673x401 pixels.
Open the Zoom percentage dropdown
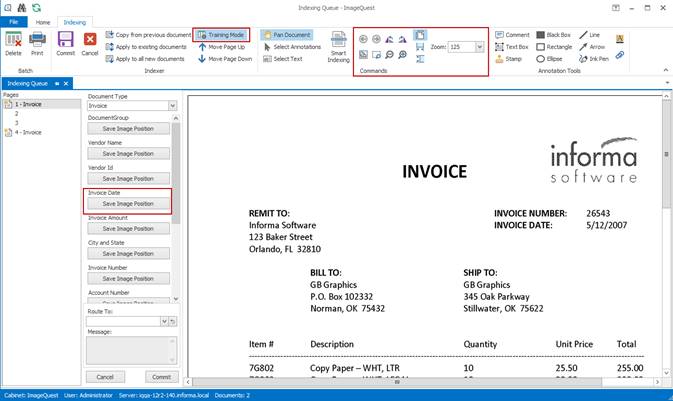[479, 47]
